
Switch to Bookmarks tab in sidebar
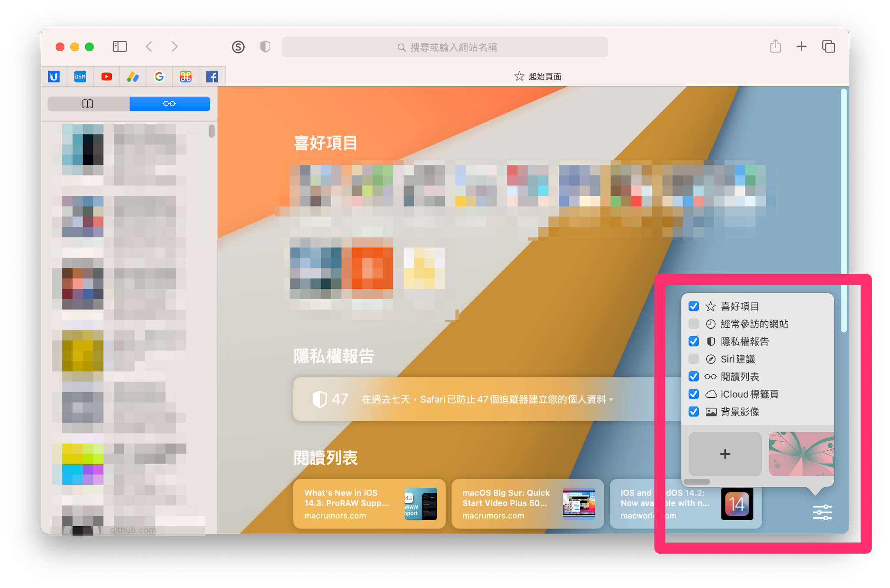click(88, 104)
